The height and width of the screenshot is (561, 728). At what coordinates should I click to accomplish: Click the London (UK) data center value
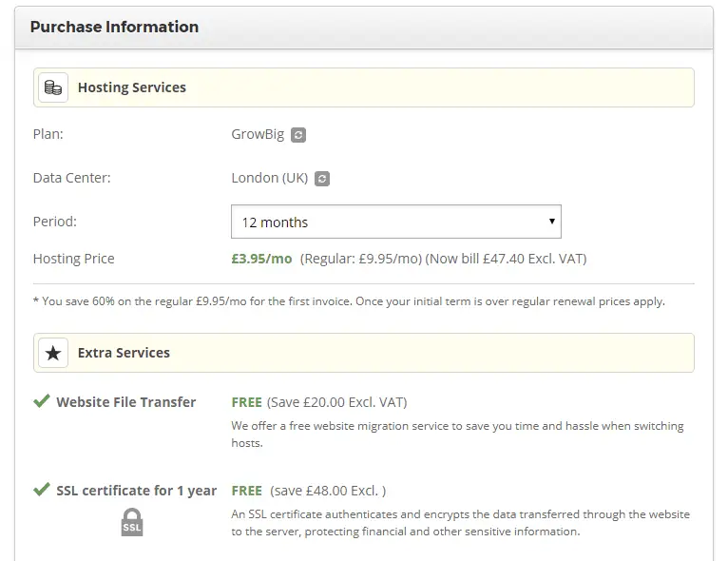(270, 178)
